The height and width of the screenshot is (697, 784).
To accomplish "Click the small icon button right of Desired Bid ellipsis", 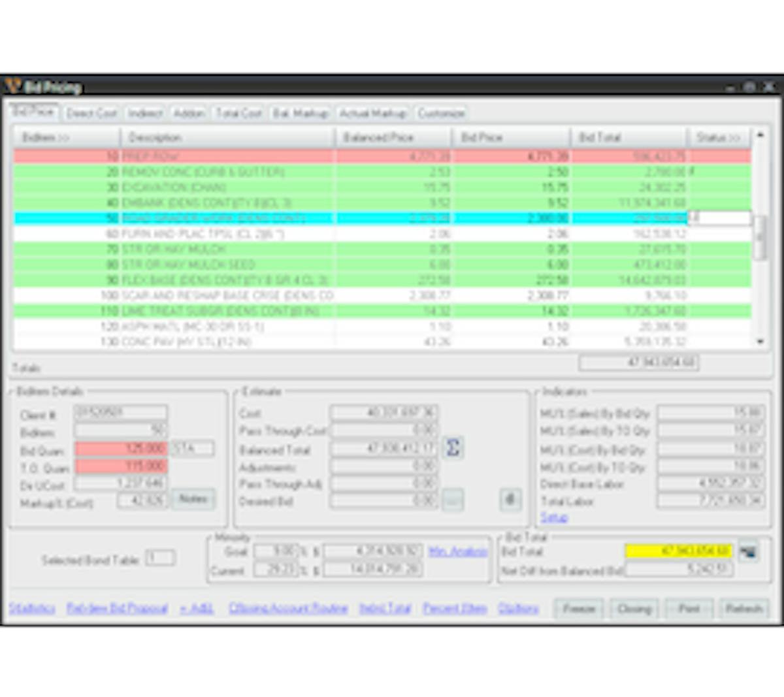I will click(x=510, y=500).
